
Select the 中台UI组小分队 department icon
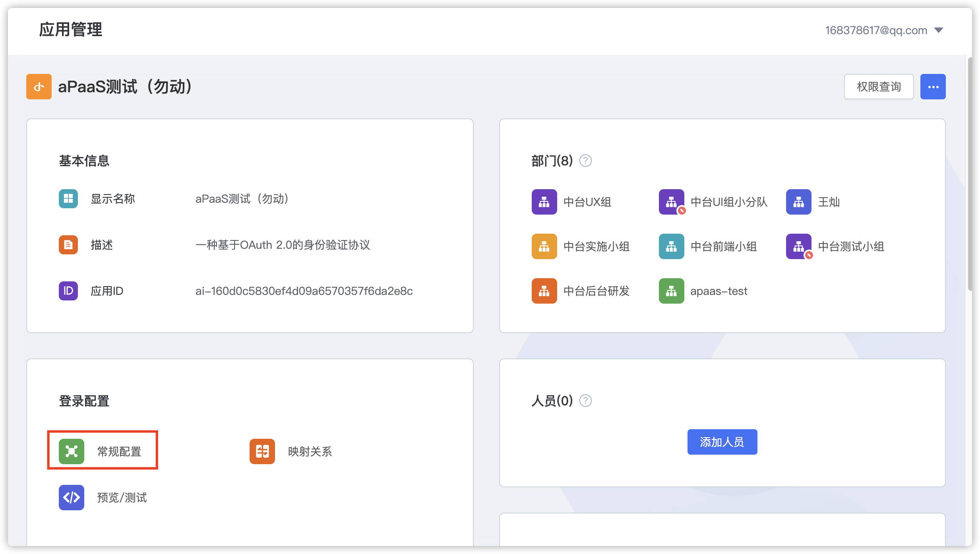[x=672, y=202]
